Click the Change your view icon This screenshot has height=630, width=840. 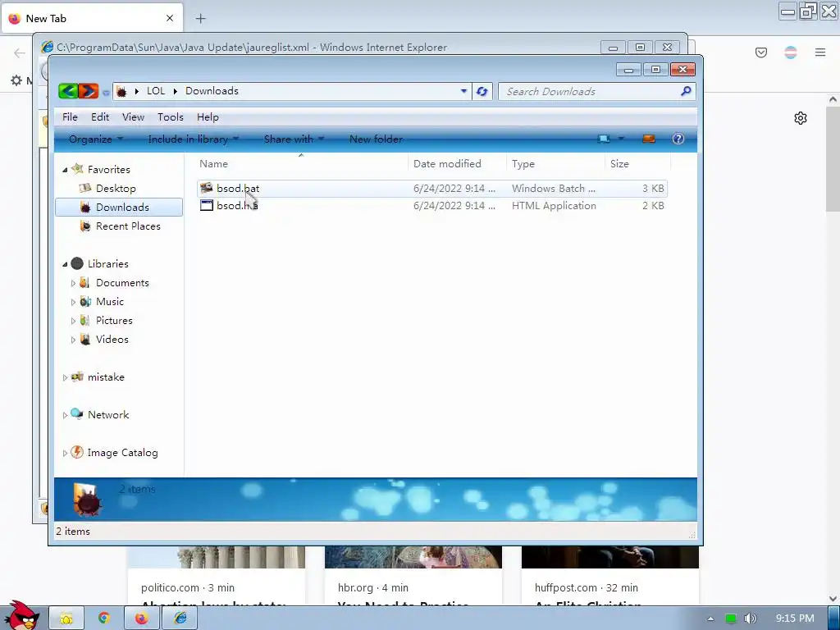click(x=604, y=139)
